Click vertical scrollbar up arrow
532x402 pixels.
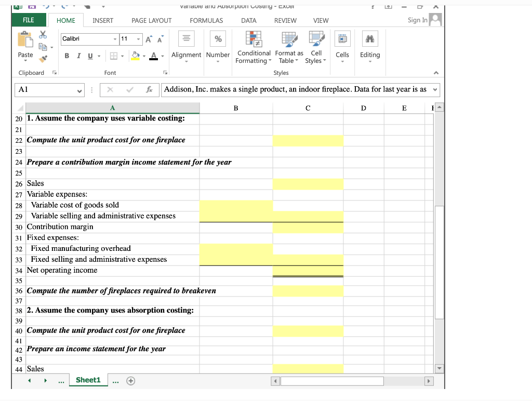click(440, 108)
